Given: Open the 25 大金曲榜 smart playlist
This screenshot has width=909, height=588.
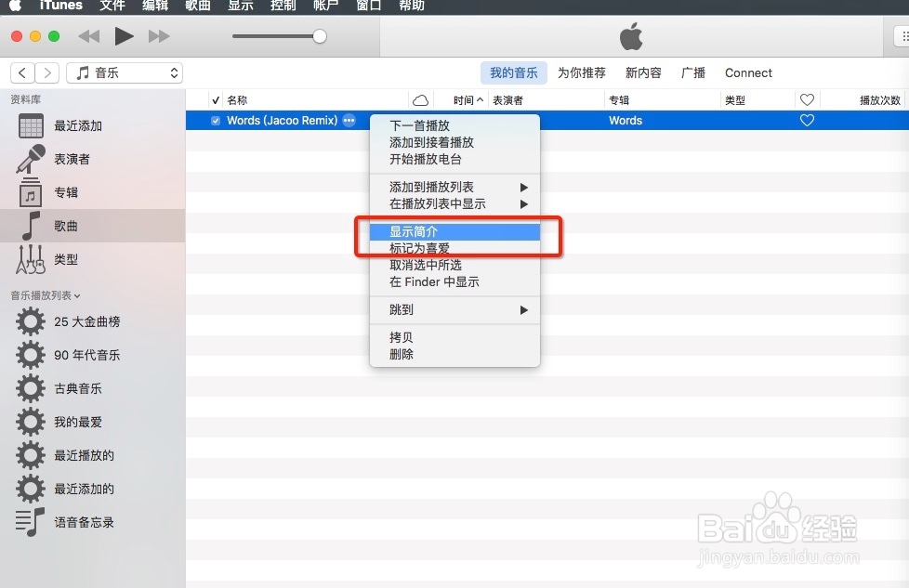Looking at the screenshot, I should (x=93, y=321).
